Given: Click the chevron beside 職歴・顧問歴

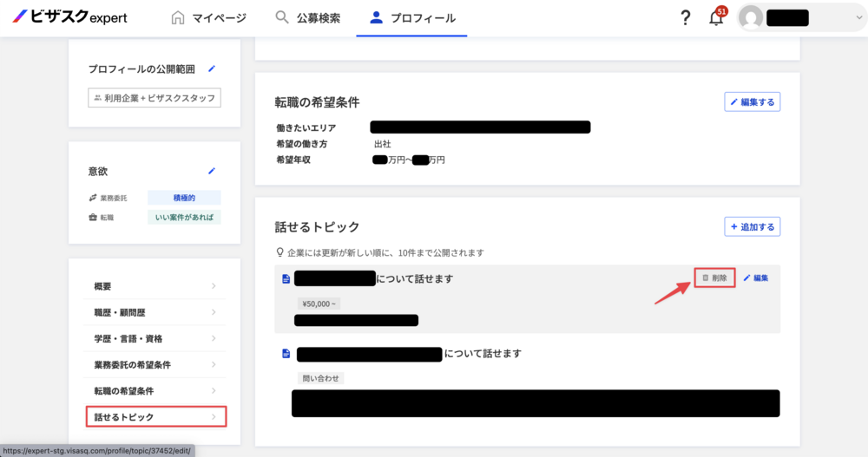Looking at the screenshot, I should pyautogui.click(x=214, y=312).
